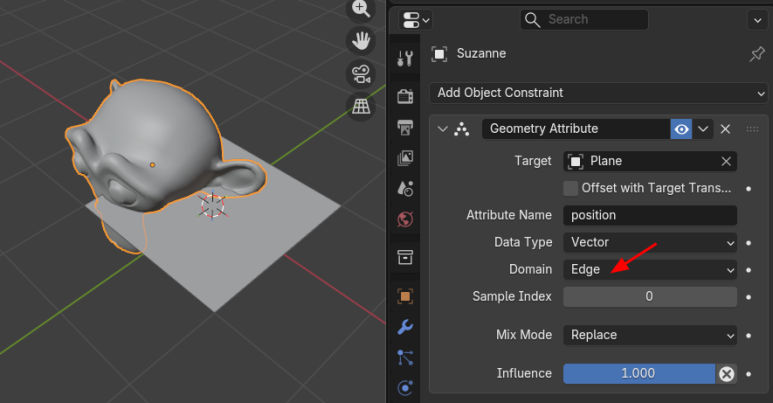Open the World properties tab

(x=405, y=219)
